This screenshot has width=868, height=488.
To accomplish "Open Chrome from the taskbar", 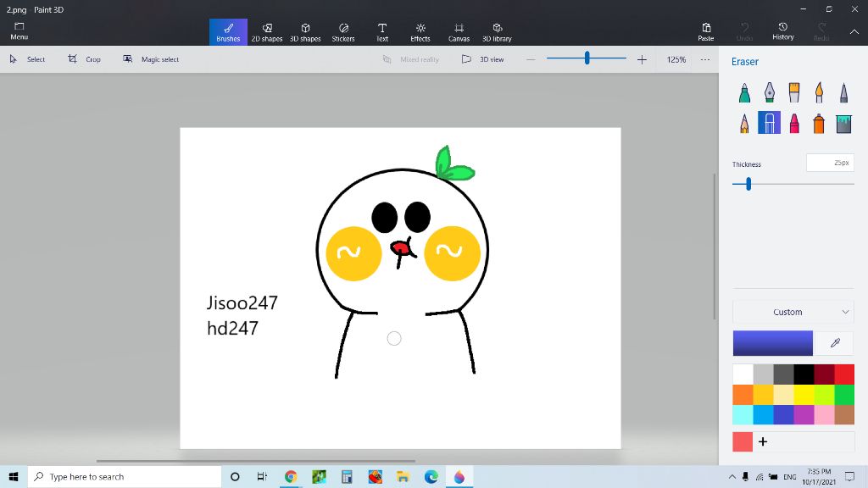I will point(291,477).
